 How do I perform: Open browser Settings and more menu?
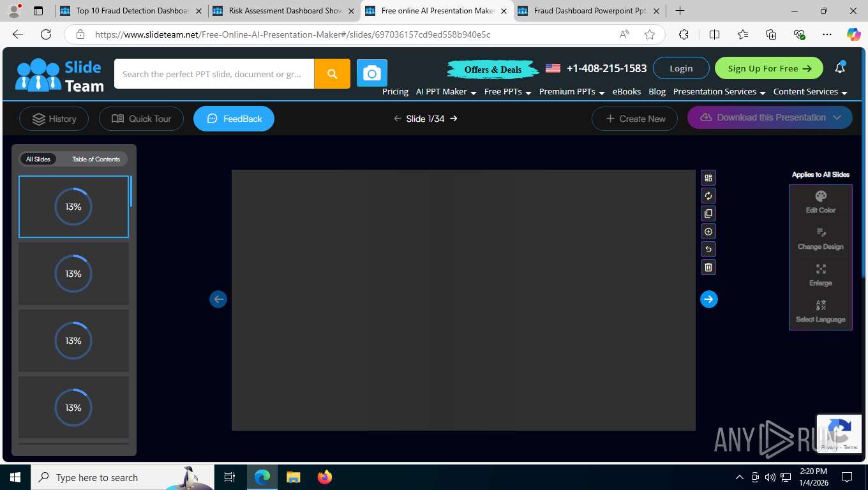827,34
